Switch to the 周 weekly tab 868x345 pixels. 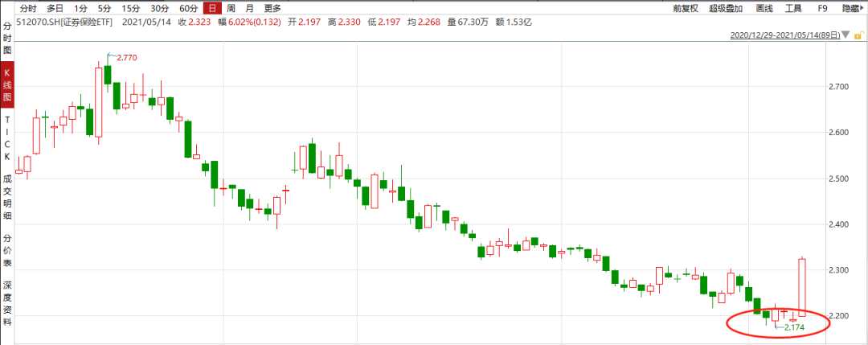coord(231,8)
